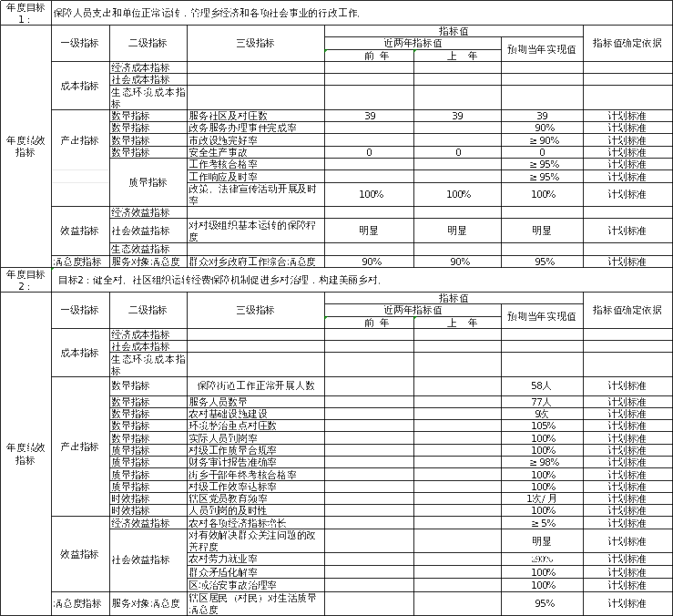Select the cell showing ≥98%

pos(543,462)
